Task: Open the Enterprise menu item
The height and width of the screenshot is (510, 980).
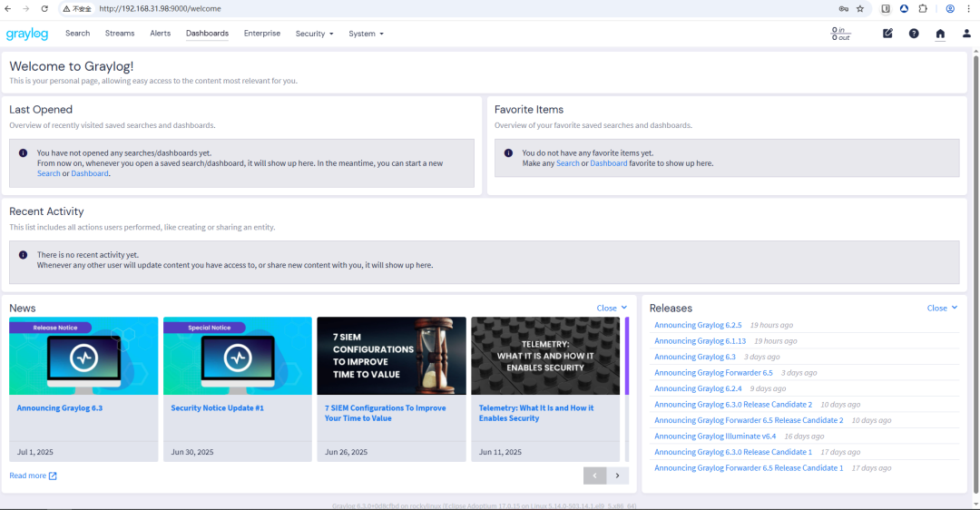Action: 262,34
